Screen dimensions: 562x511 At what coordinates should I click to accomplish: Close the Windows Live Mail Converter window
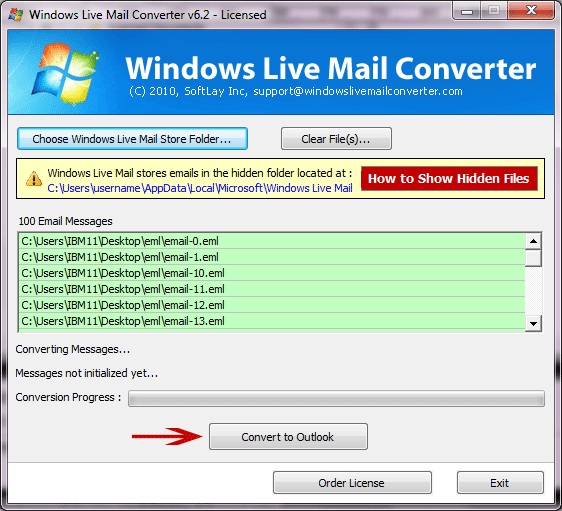tap(531, 11)
